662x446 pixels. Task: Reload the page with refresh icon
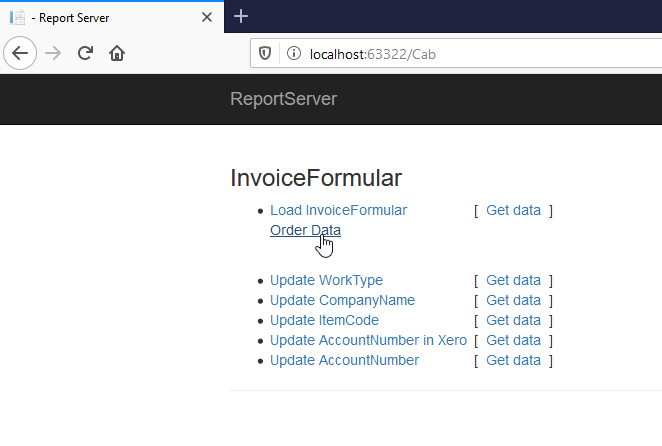[86, 53]
